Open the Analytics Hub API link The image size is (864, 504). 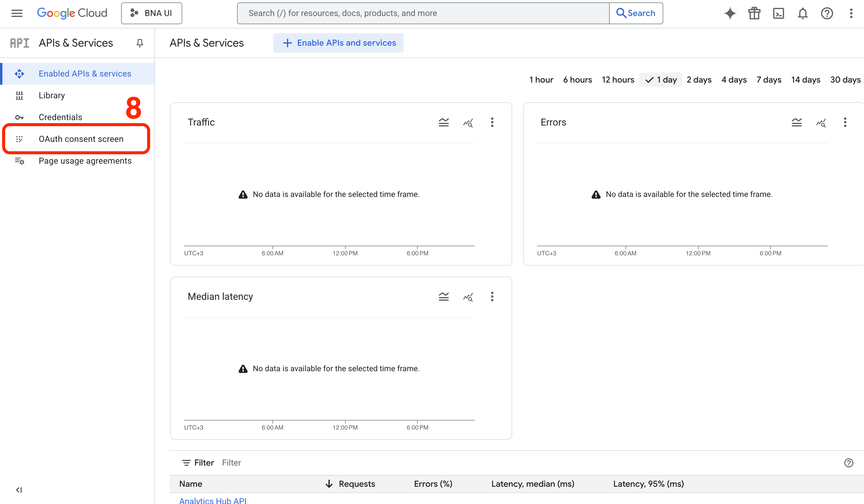click(213, 501)
